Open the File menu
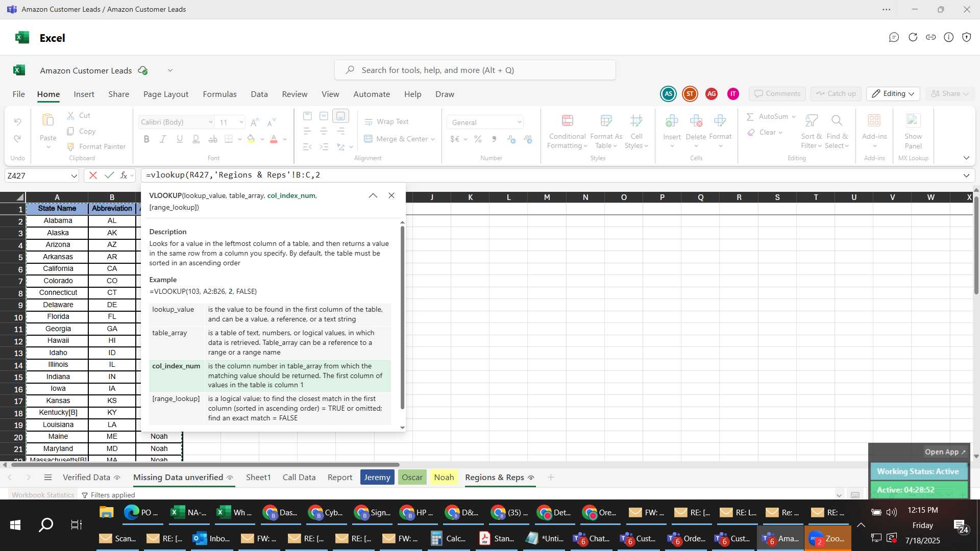This screenshot has width=980, height=551. coord(19,94)
